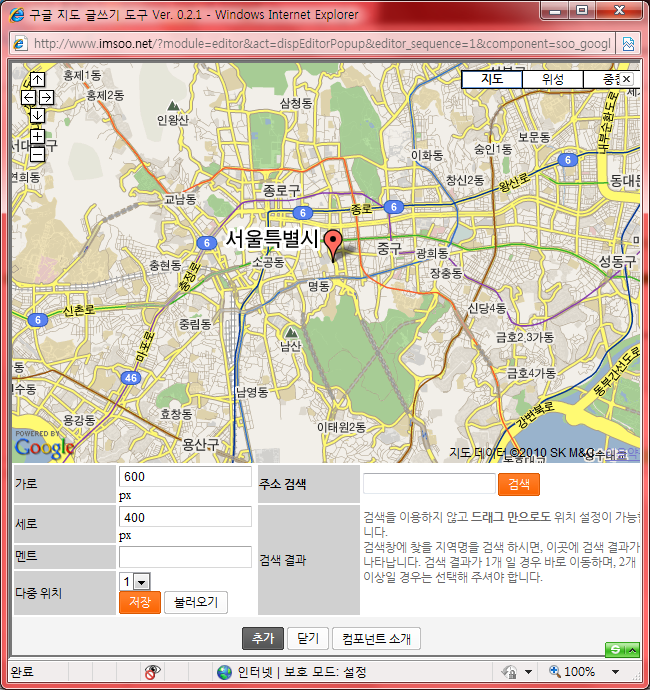
Task: Click the zoom magnifier icon in status bar
Action: click(x=555, y=671)
